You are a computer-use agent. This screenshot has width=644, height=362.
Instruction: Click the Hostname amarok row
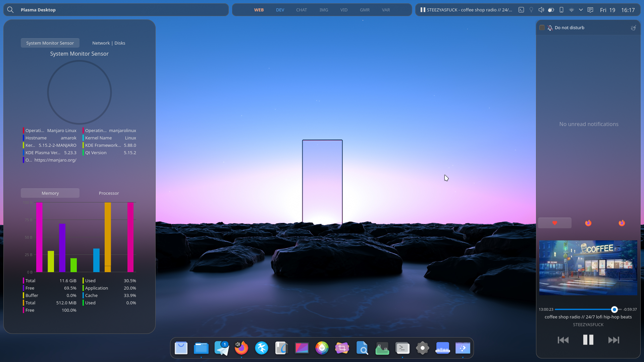coord(50,138)
